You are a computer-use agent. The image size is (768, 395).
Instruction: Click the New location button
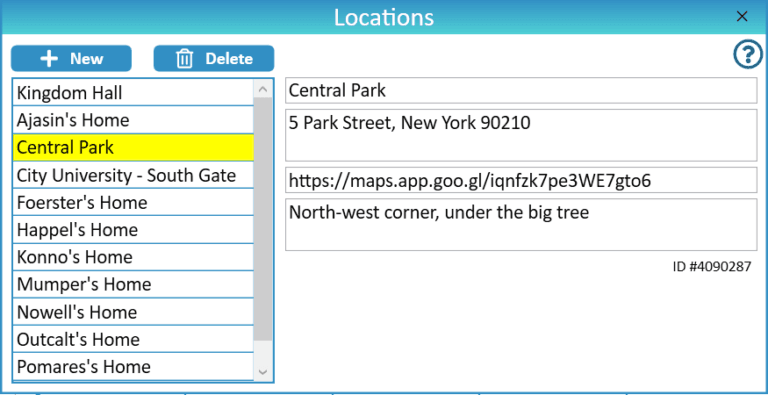pyautogui.click(x=72, y=58)
